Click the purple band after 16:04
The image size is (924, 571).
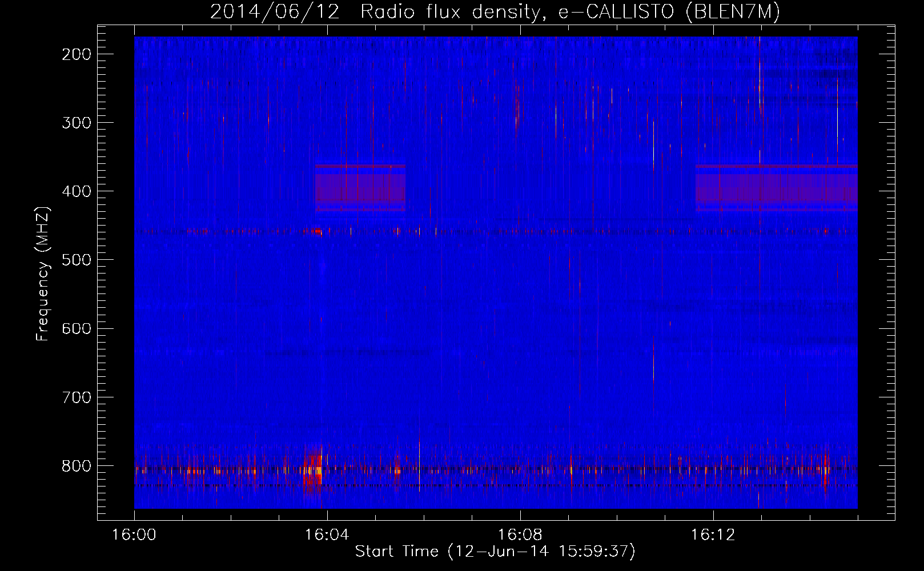coord(360,188)
